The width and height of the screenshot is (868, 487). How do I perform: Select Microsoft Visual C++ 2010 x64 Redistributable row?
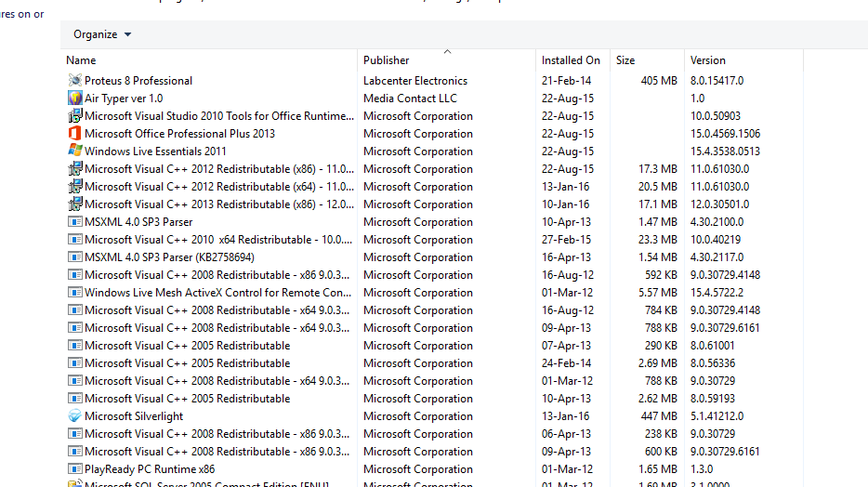click(217, 240)
